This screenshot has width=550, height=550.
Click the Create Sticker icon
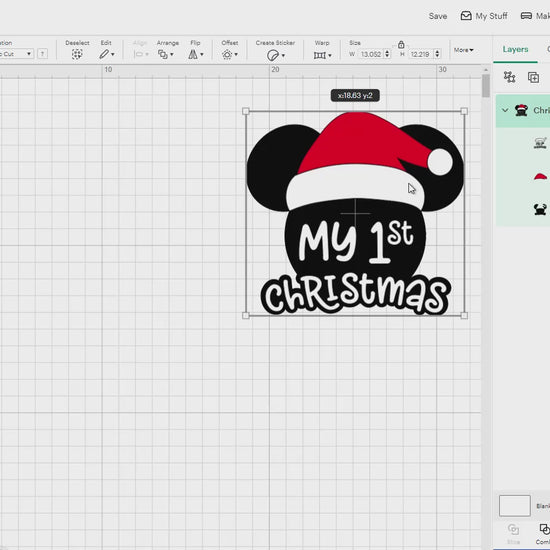273,55
